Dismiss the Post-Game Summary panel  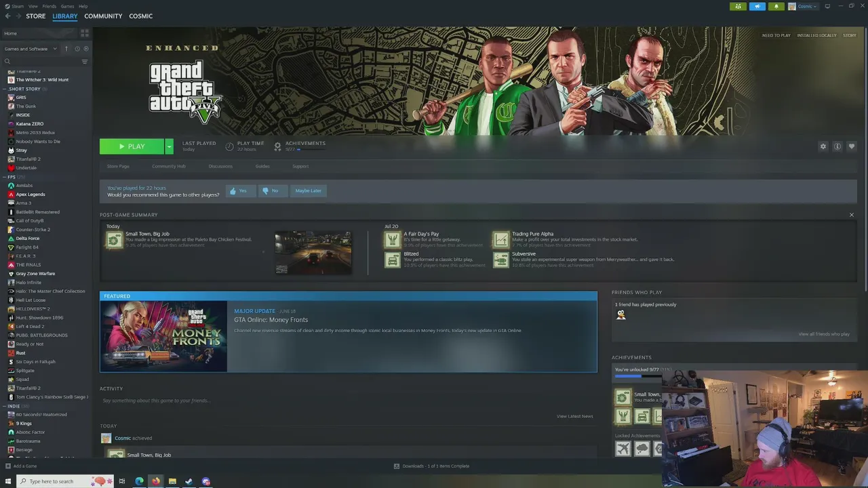point(852,215)
